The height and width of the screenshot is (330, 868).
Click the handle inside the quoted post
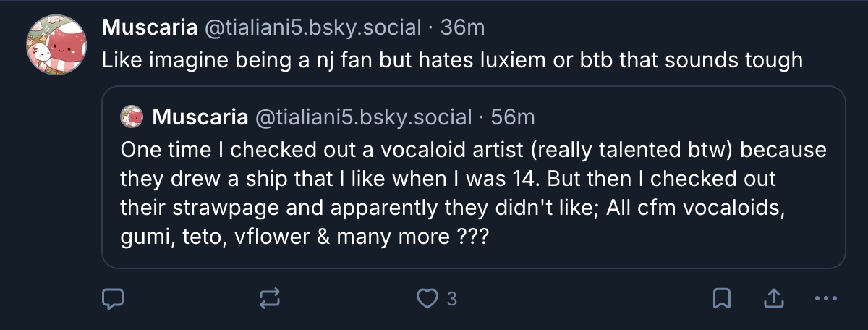pyautogui.click(x=361, y=117)
